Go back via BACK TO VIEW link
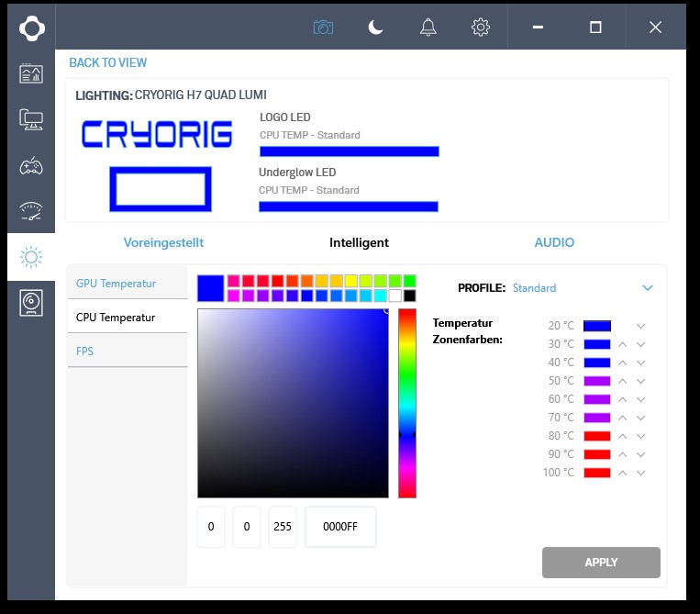Screen dimensions: 700x614 (107, 62)
